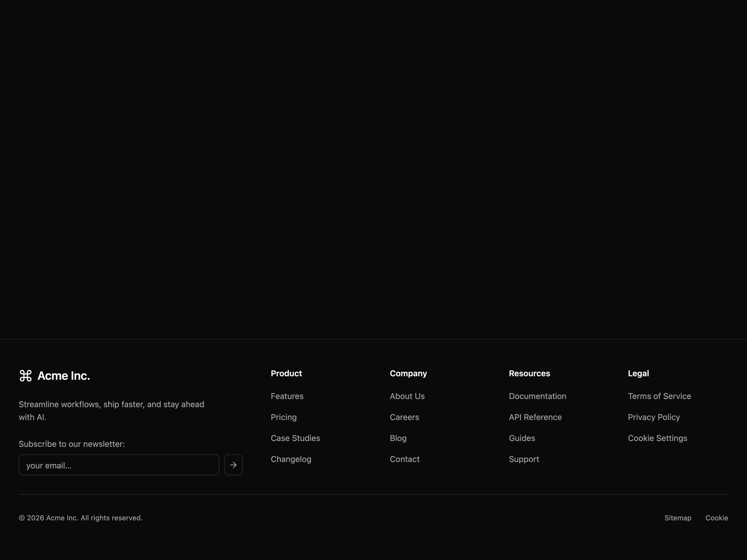Click the Cookie link beside Sitemap

pyautogui.click(x=717, y=518)
